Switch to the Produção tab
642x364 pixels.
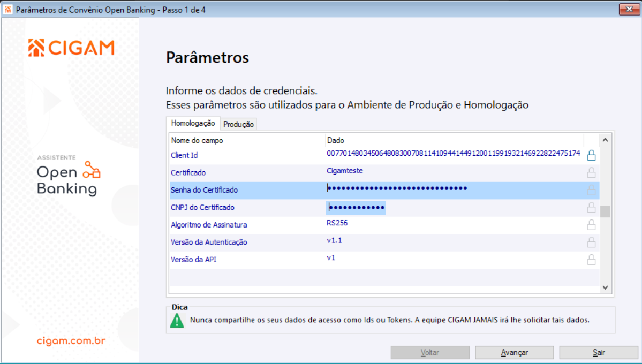tap(239, 125)
